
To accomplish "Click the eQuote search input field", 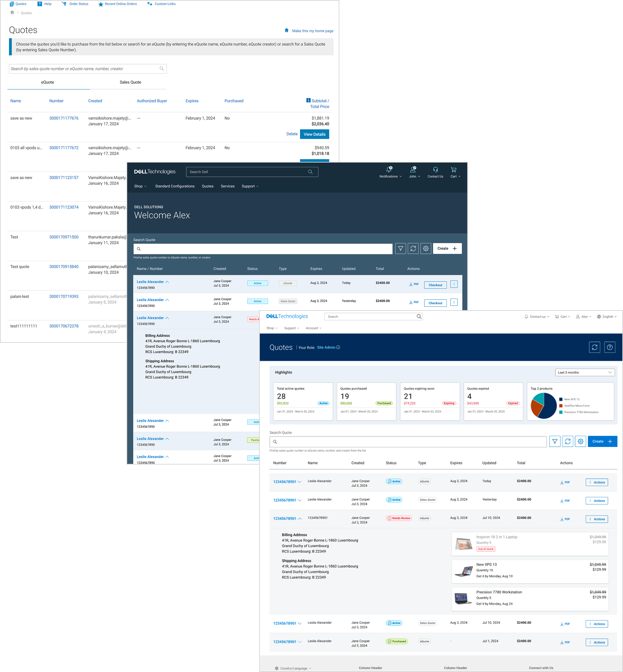I will click(x=88, y=69).
